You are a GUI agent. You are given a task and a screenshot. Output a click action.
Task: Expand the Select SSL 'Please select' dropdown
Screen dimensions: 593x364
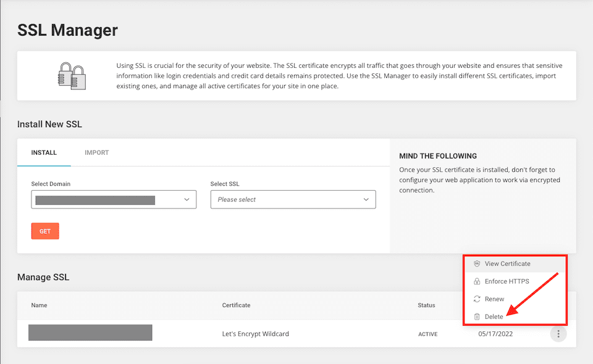coord(293,199)
